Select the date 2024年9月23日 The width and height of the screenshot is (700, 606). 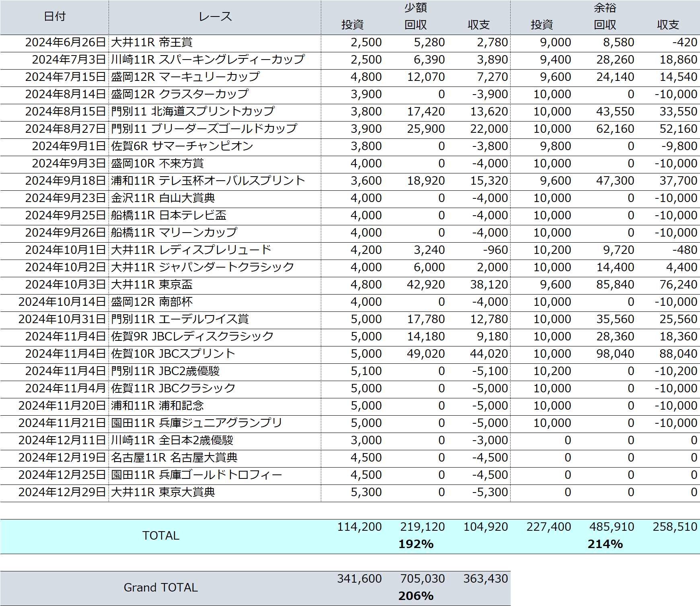tap(66, 198)
